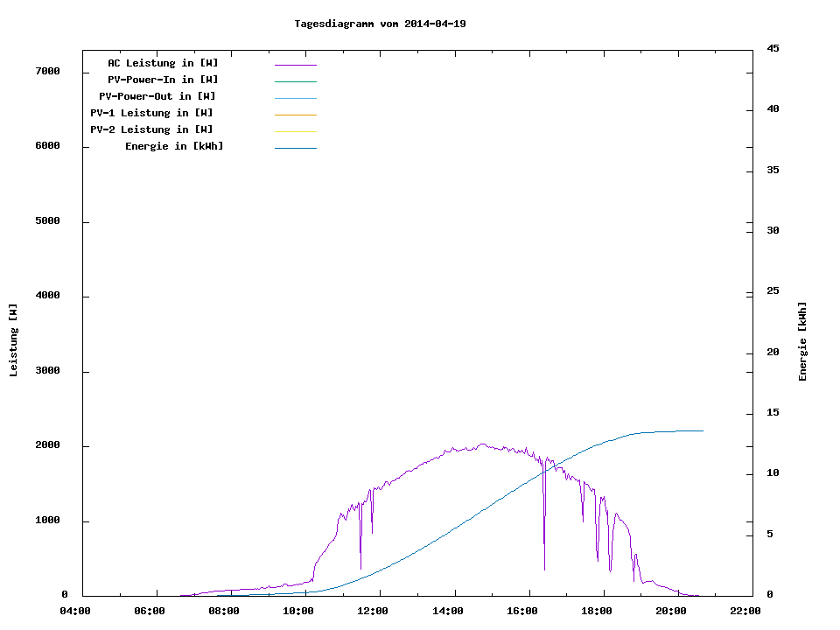Click the 04:00 label on the time axis

pos(76,611)
